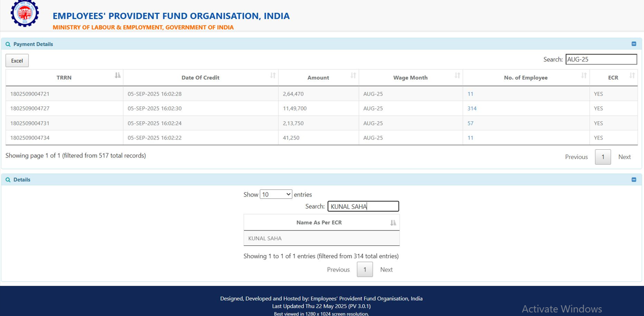Open employee count 57 link
Viewport: 644px width, 316px height.
[x=470, y=123]
